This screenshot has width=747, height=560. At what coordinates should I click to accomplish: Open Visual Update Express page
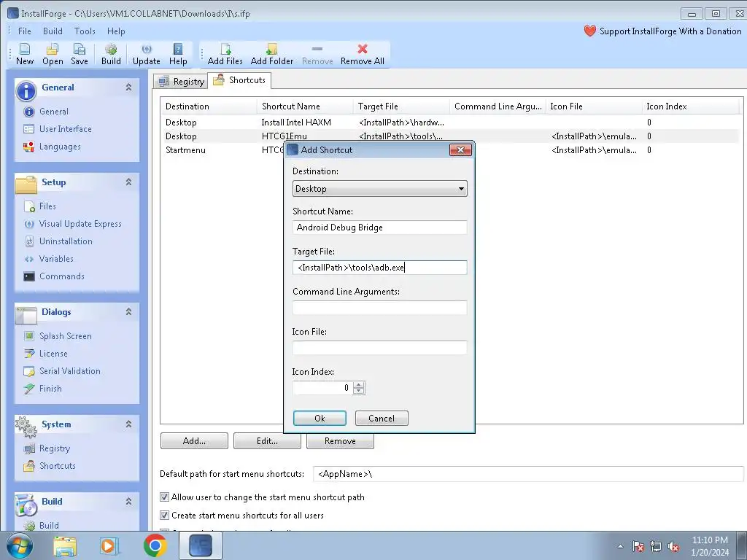pos(80,224)
